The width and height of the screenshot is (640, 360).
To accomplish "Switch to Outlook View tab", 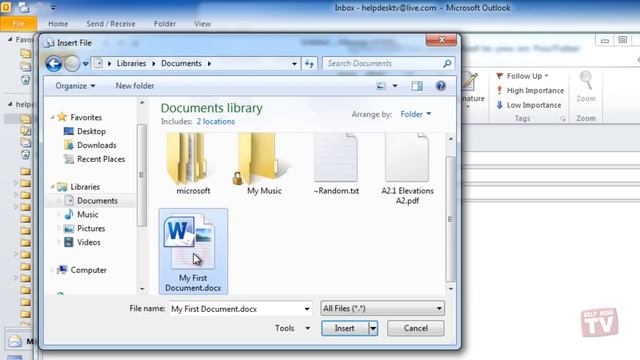I will pos(202,24).
